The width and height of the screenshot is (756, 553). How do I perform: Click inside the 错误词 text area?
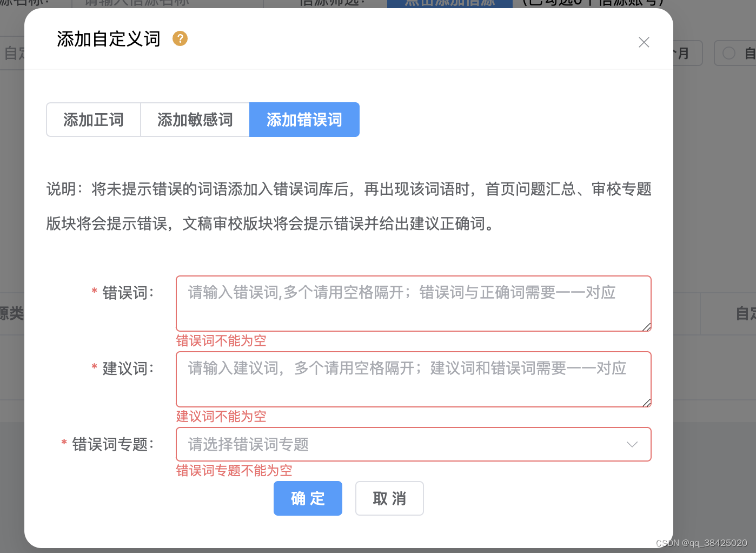(414, 303)
